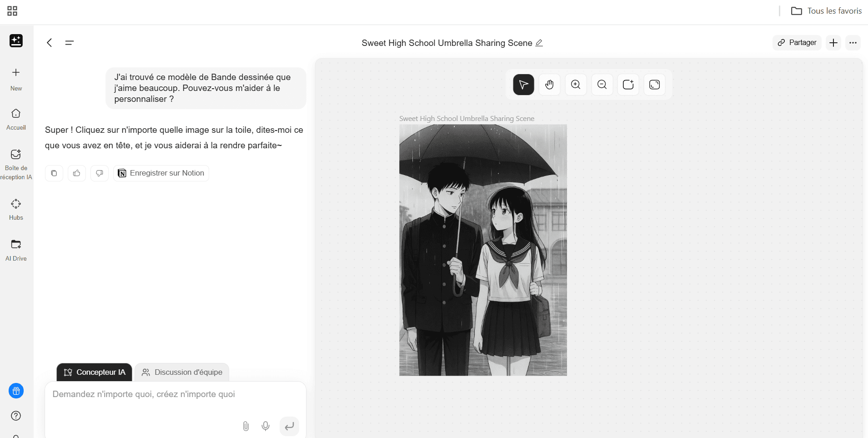The height and width of the screenshot is (438, 868).
Task: Attach a file with the paperclip
Action: coord(246,426)
